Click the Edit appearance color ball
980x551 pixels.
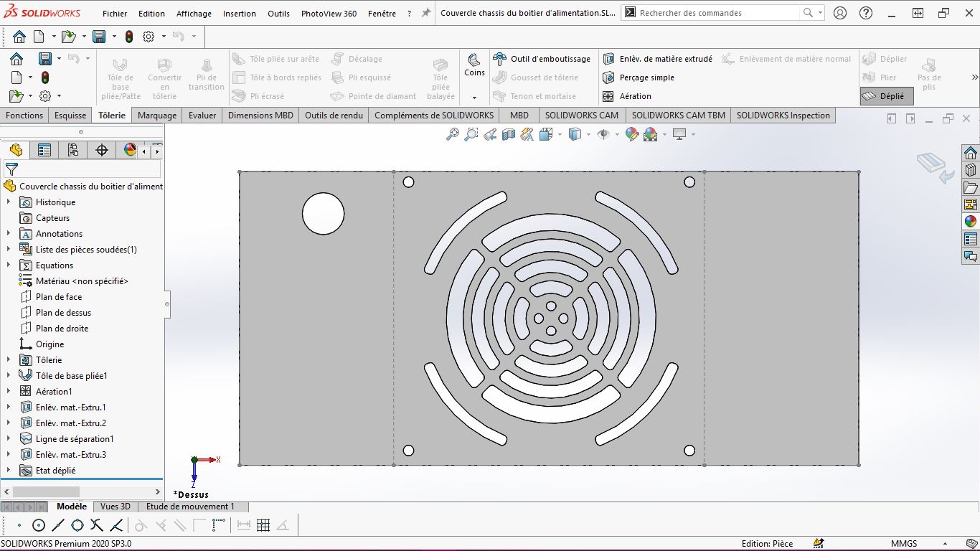coord(631,134)
